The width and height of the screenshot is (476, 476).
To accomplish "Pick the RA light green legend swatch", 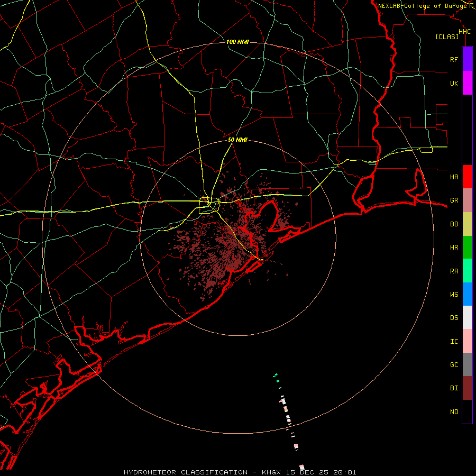I will pyautogui.click(x=467, y=271).
